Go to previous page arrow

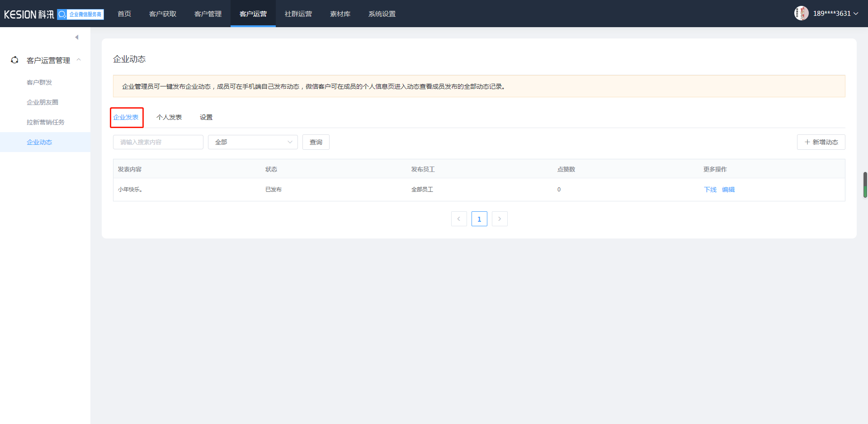pos(459,219)
